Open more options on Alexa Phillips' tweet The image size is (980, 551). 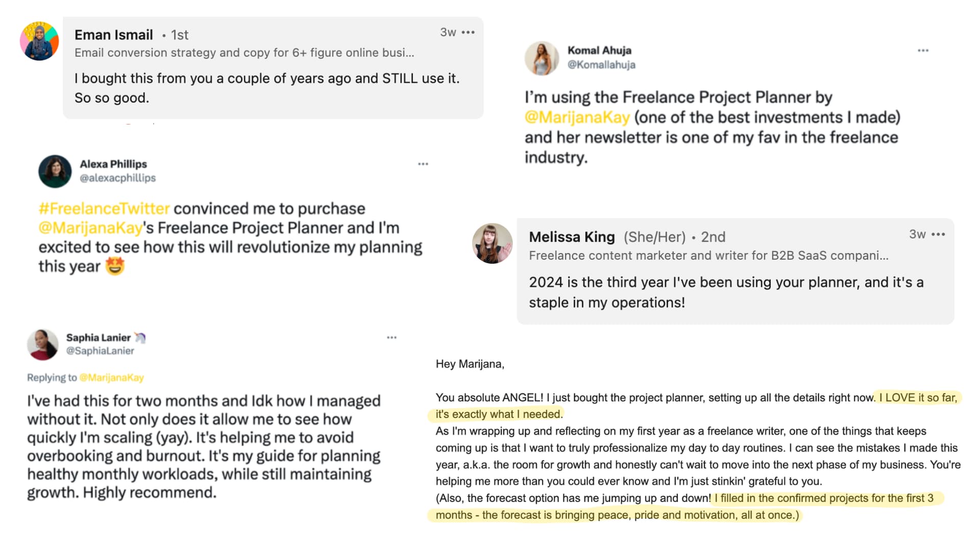point(423,164)
